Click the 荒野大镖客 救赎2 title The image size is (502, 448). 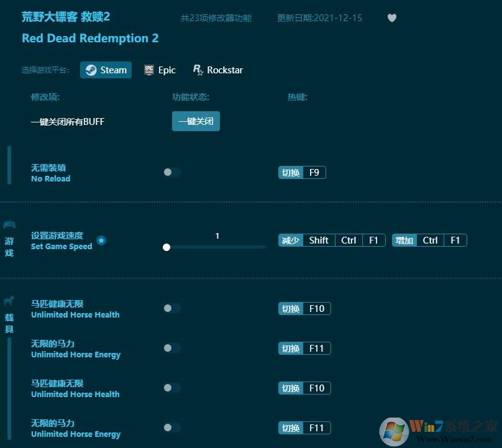coord(66,16)
